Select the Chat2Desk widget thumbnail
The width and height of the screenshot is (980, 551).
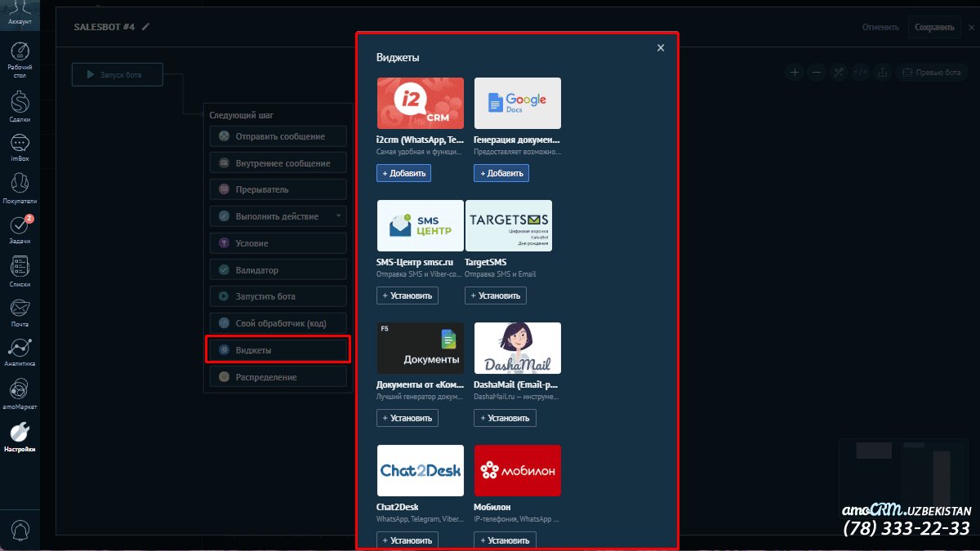coord(420,470)
